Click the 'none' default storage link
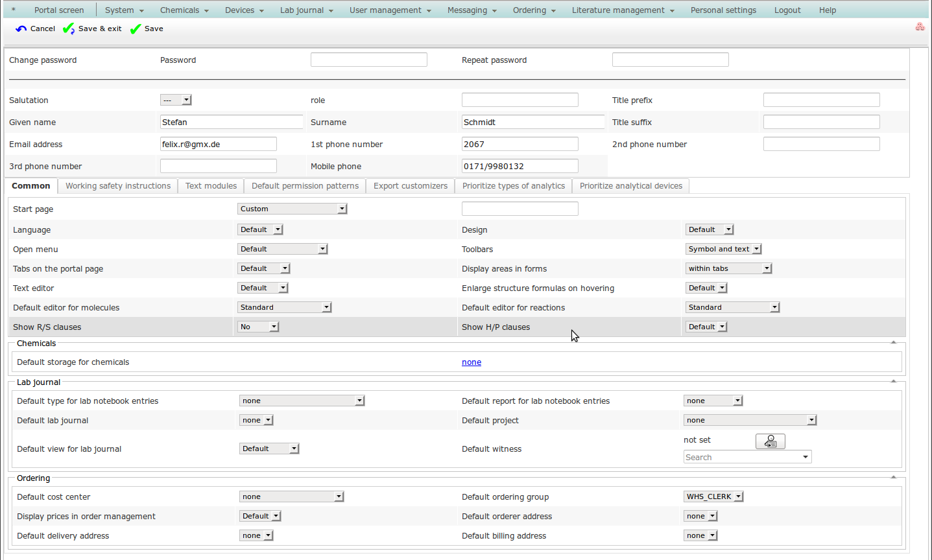Viewport: 932px width, 560px height. pos(472,362)
